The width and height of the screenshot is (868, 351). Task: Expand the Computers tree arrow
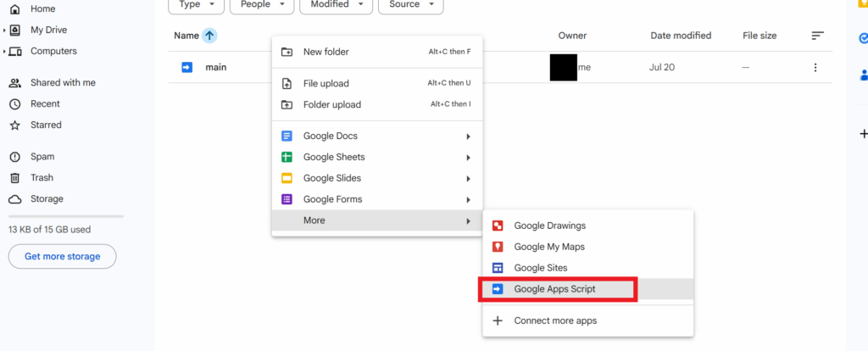(x=4, y=52)
